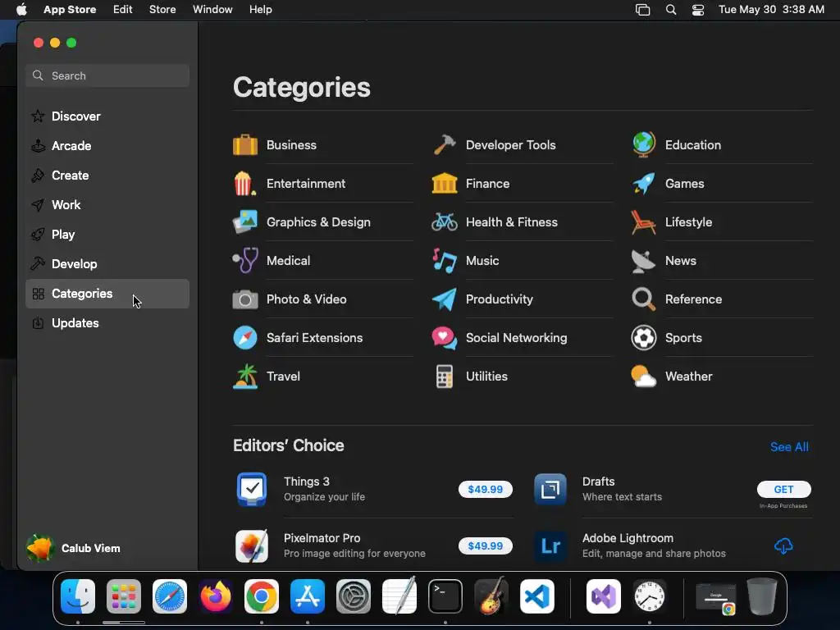Open Terminal from the Dock
Viewport: 840px width, 630px height.
tap(445, 596)
